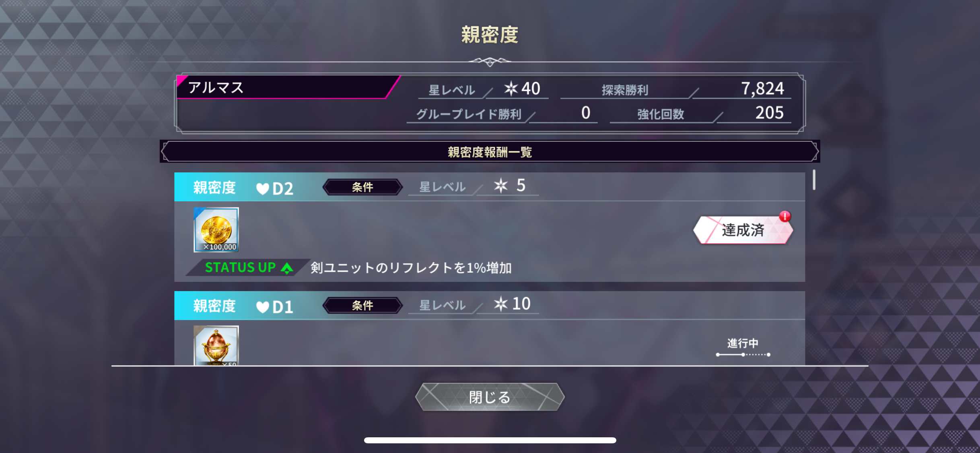Click the green STATUS UP arrow icon

287,268
